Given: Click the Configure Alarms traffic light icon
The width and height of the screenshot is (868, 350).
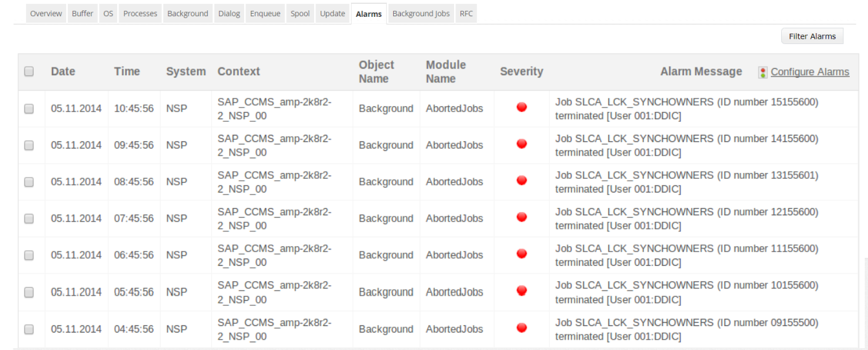Looking at the screenshot, I should pos(763,73).
